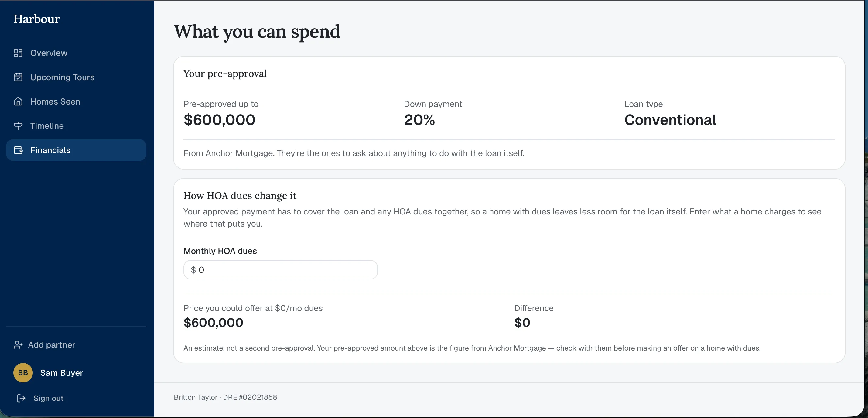Image resolution: width=868 pixels, height=418 pixels.
Task: Click the Upcoming Tours calendar icon
Action: 18,77
